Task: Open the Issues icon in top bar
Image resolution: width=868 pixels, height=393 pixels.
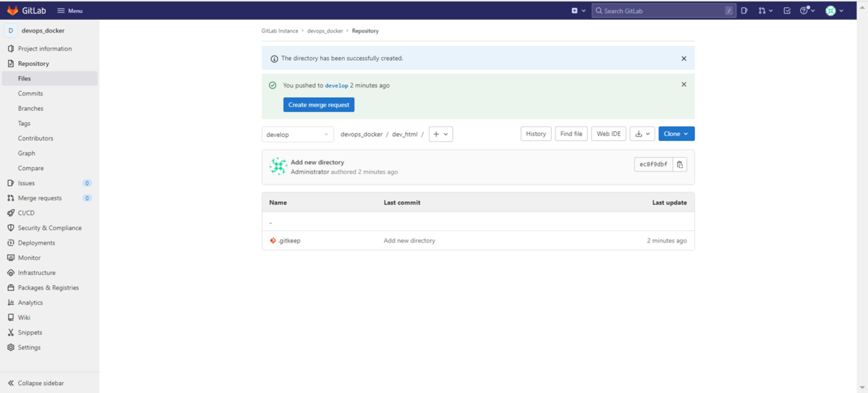Action: coord(744,11)
